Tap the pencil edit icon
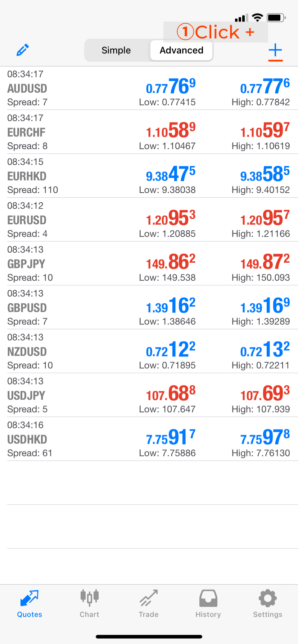This screenshot has height=644, width=298. tap(23, 50)
